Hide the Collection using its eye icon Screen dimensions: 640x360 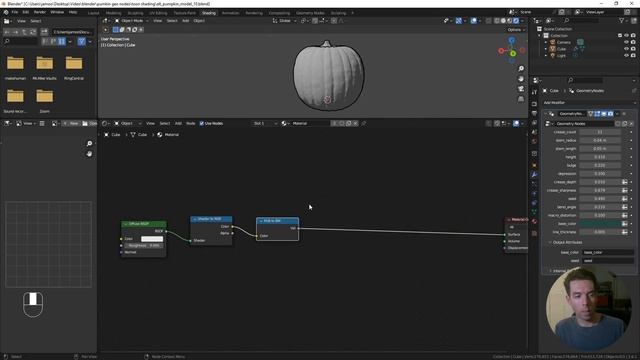click(627, 36)
